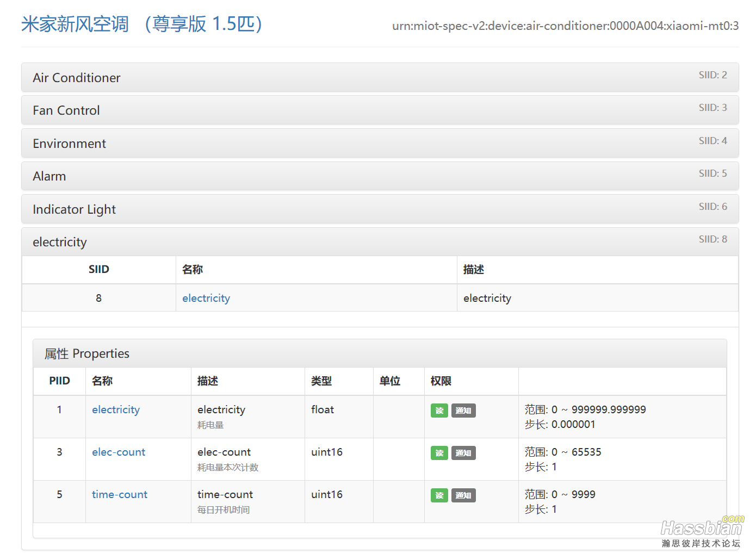The width and height of the screenshot is (756, 553).
Task: Expand the Indicator Light service panel
Action: click(x=380, y=209)
